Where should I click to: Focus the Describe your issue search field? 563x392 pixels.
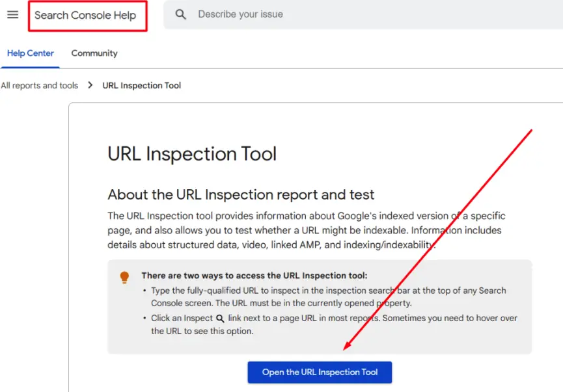[x=363, y=14]
